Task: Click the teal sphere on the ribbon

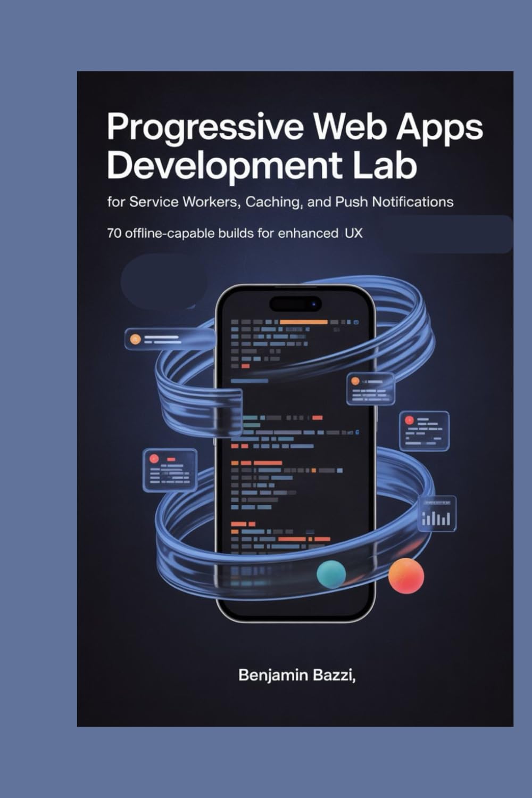Action: [331, 574]
